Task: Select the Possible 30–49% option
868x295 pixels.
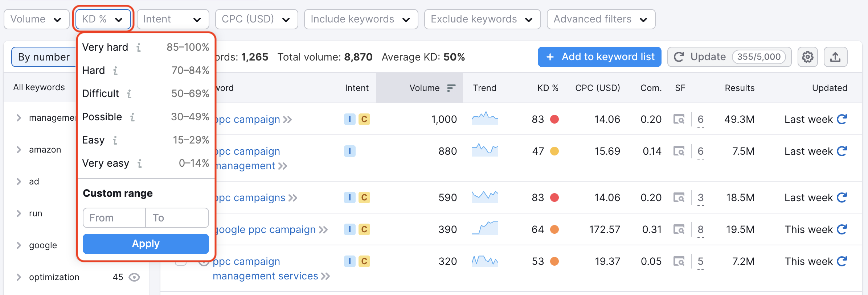Action: click(146, 117)
